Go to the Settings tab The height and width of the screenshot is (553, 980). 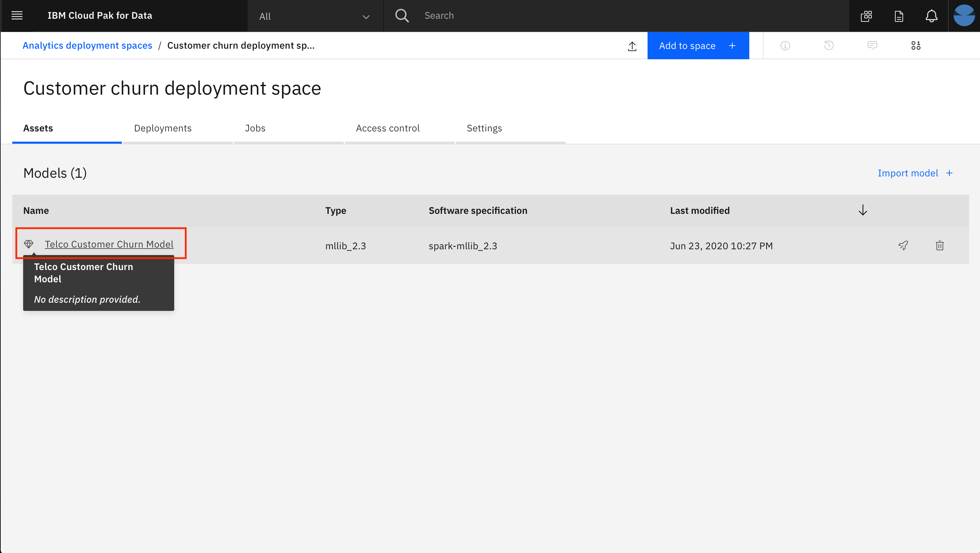[484, 128]
